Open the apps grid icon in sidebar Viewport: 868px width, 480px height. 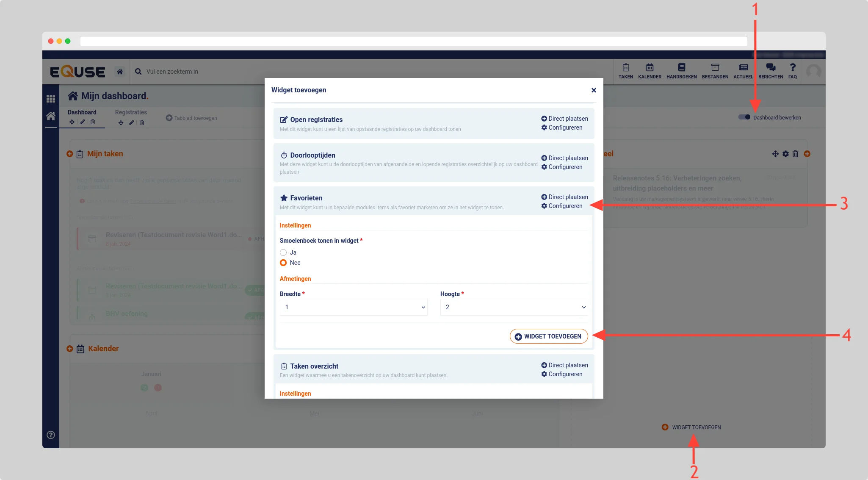51,99
